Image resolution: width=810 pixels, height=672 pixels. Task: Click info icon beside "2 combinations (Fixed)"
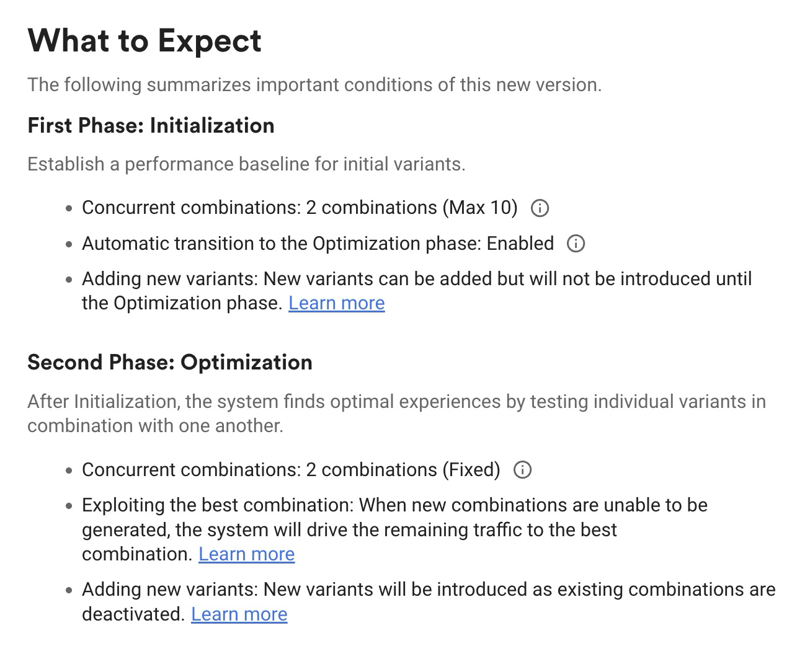[523, 470]
